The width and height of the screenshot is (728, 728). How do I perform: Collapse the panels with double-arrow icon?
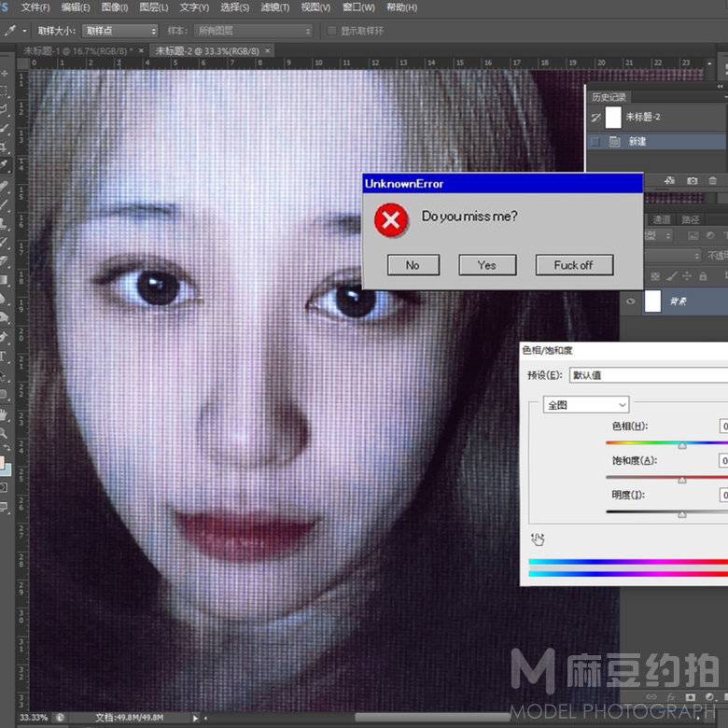(x=720, y=87)
